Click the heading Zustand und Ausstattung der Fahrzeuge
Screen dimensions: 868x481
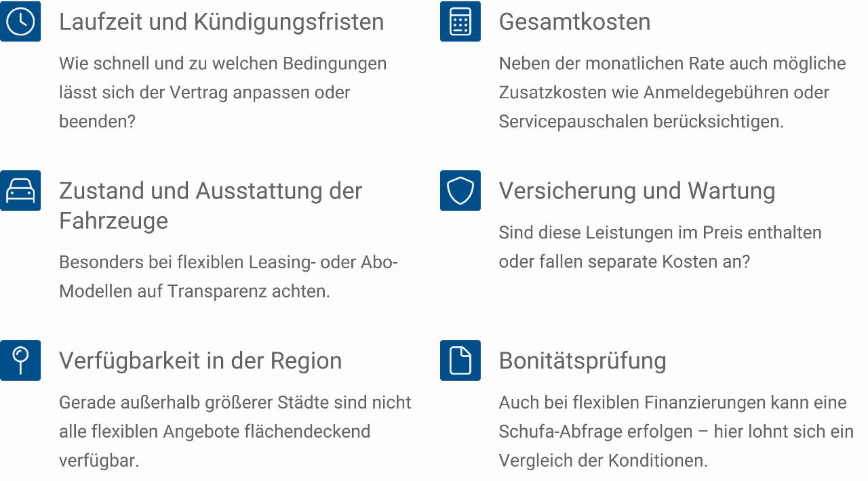click(x=210, y=205)
